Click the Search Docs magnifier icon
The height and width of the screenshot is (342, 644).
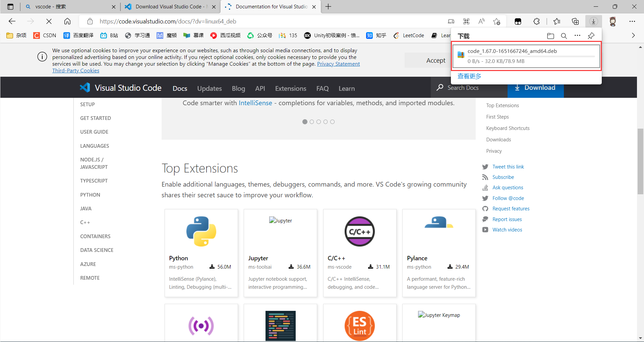tap(440, 88)
